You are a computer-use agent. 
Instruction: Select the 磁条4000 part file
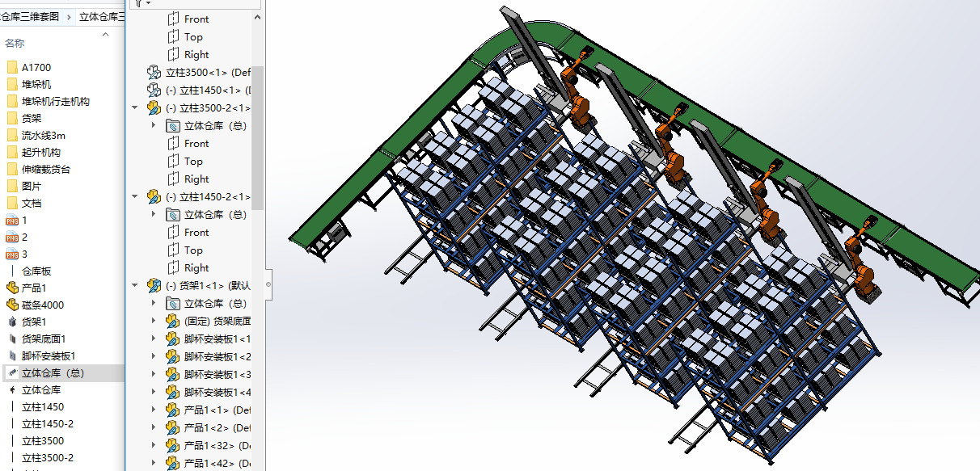click(42, 305)
